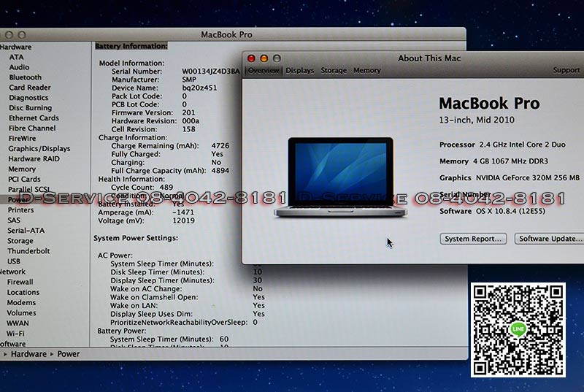Open Graphics/Displays in the sidebar

coord(39,148)
